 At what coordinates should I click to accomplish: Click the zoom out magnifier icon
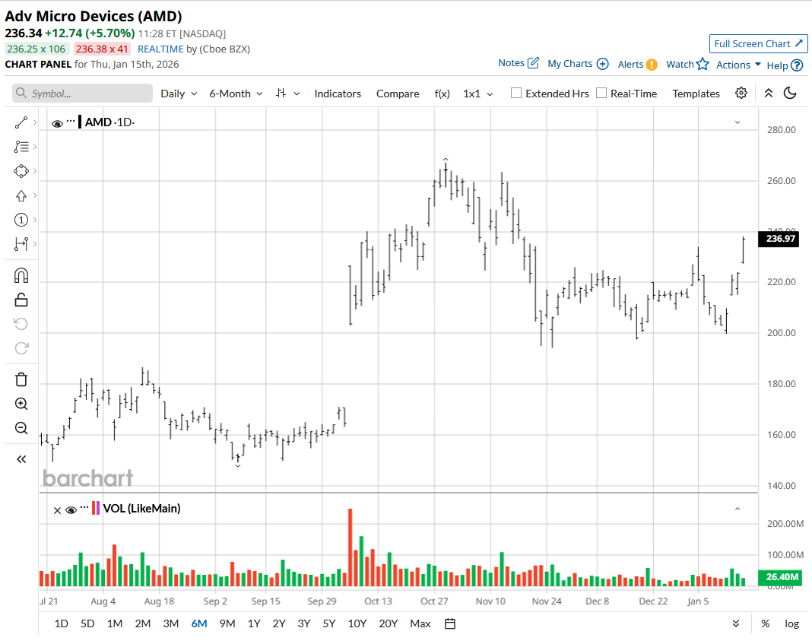coord(21,428)
